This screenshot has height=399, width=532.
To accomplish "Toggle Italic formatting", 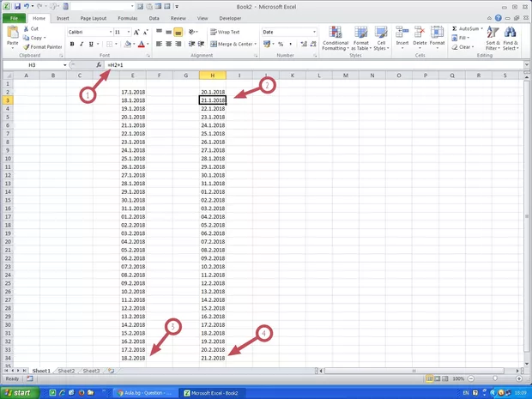I will [x=82, y=44].
